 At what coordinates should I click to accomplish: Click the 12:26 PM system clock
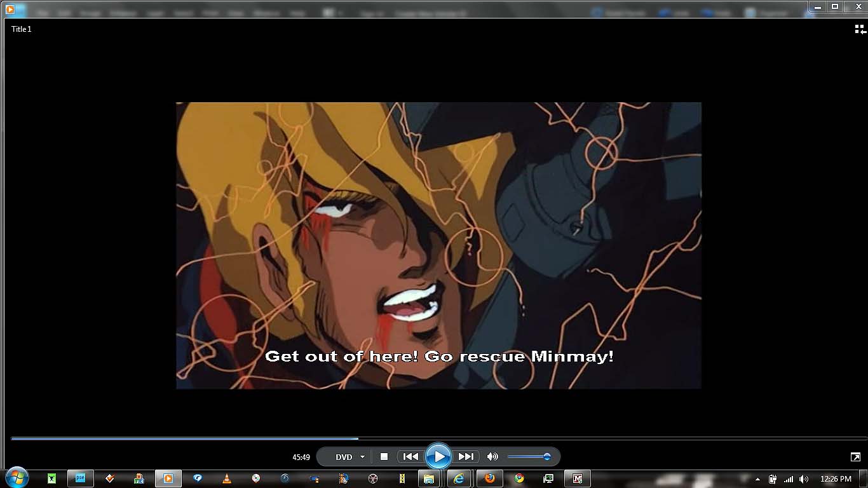[836, 479]
